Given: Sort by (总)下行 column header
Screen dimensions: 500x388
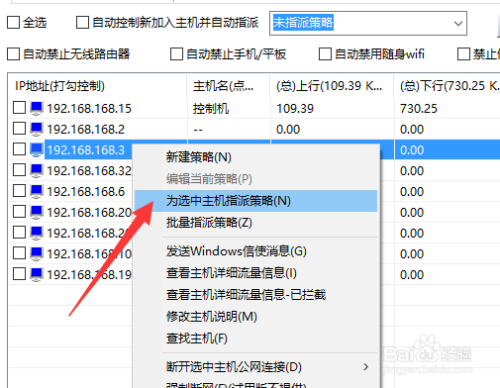Looking at the screenshot, I should [448, 86].
